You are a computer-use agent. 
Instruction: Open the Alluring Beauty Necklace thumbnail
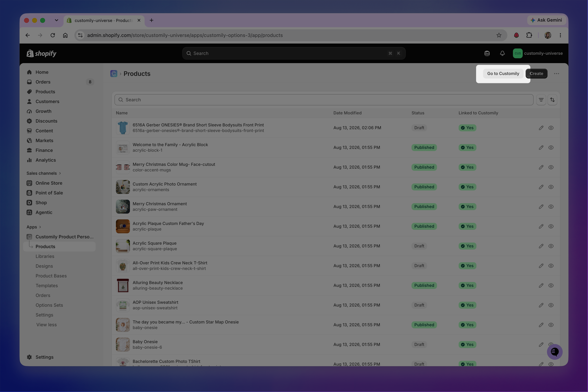click(x=123, y=285)
